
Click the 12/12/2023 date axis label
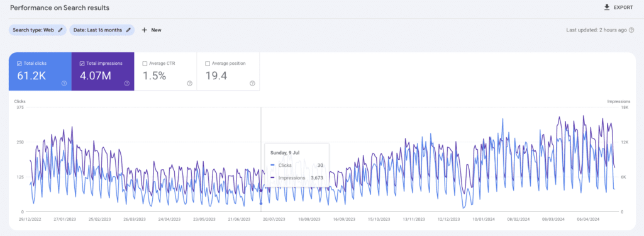[448, 220]
